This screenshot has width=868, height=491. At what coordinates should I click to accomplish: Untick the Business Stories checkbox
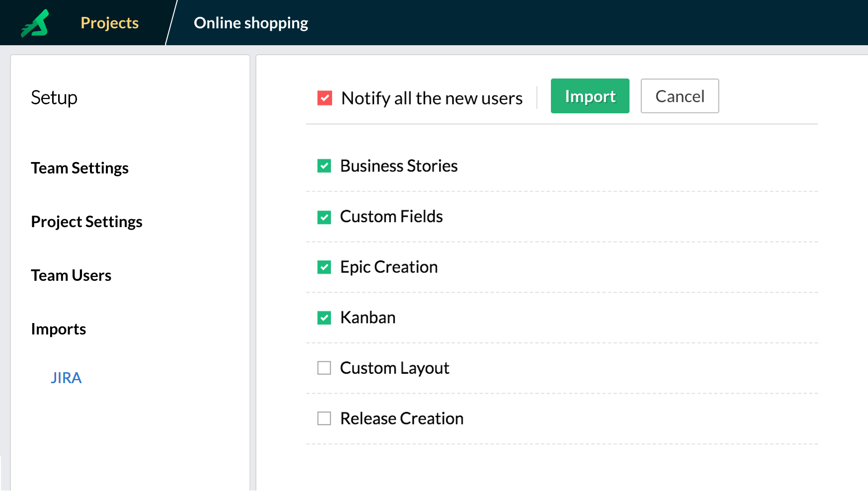(x=324, y=166)
